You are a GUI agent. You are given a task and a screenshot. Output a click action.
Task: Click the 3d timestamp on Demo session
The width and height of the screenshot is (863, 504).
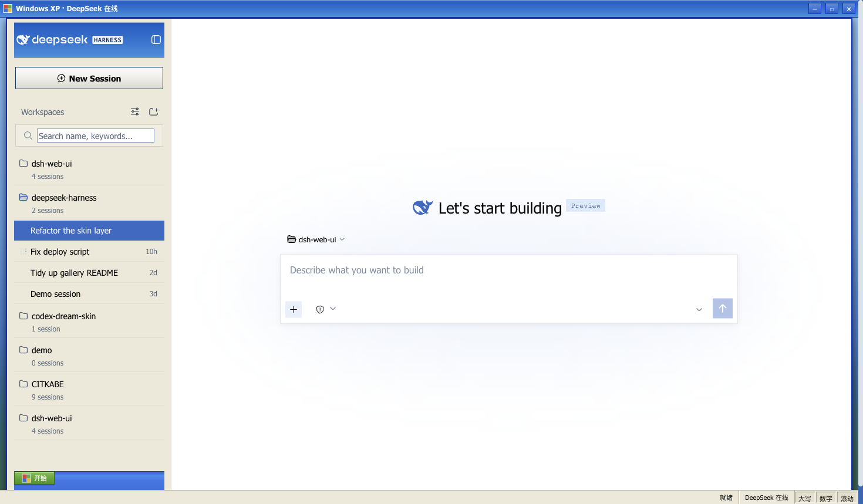153,294
